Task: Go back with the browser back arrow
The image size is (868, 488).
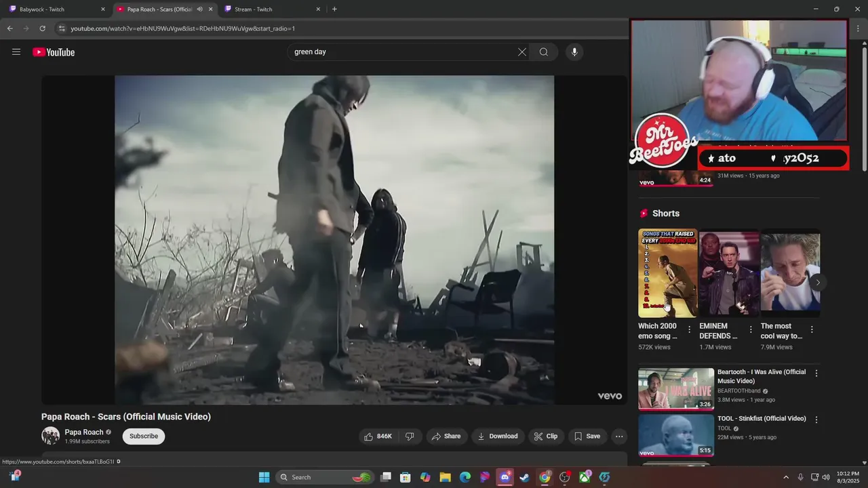Action: point(9,28)
